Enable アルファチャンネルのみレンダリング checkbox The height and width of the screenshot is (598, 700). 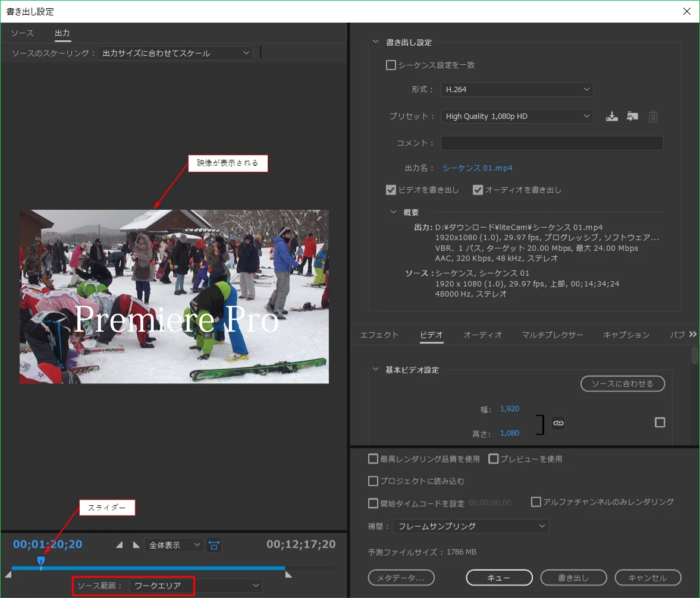[x=536, y=502]
